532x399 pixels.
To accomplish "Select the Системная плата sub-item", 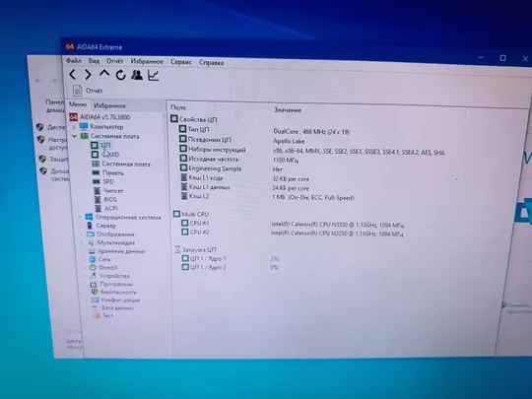I will point(126,165).
